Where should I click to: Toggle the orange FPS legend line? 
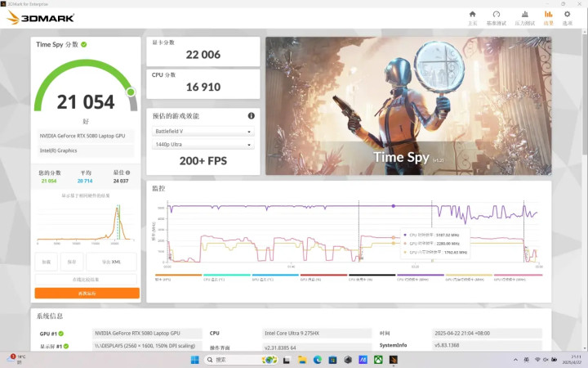point(178,277)
